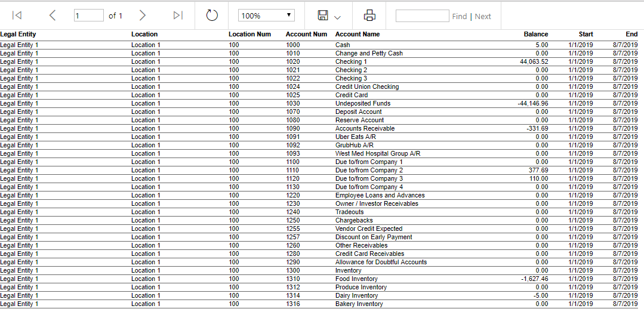The width and height of the screenshot is (644, 315).
Task: Click the -331.69 balance value
Action: [537, 128]
